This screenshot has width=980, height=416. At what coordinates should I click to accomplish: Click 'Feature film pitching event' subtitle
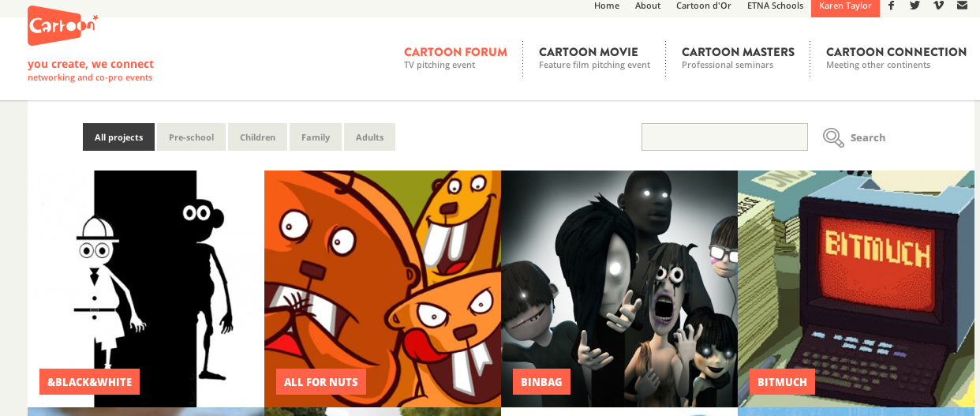pyautogui.click(x=594, y=66)
